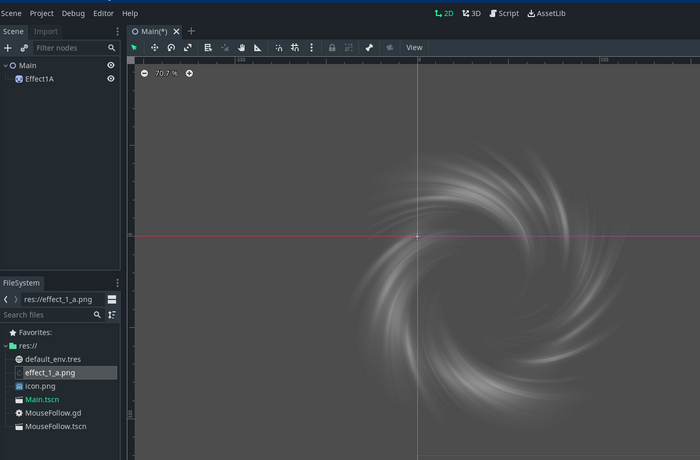Switch to the Import tab

pos(46,31)
